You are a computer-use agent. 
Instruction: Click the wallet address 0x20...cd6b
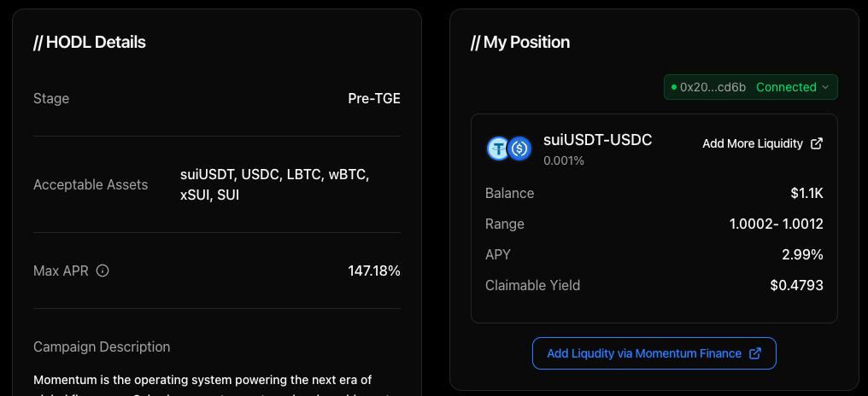click(x=713, y=87)
